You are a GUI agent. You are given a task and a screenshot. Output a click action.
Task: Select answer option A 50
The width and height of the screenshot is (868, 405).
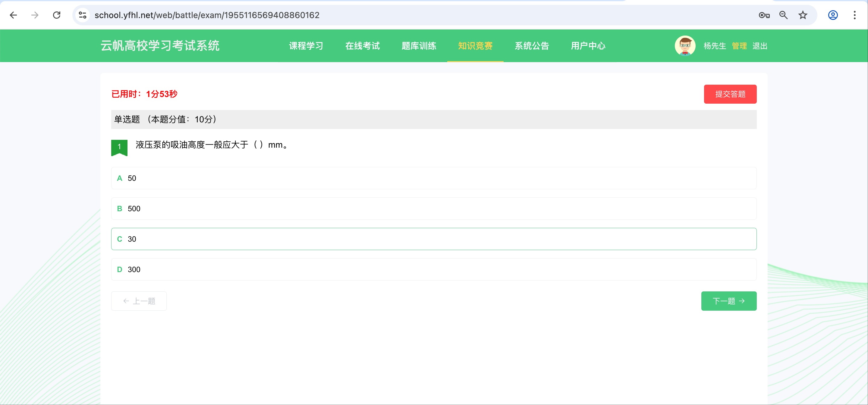434,178
